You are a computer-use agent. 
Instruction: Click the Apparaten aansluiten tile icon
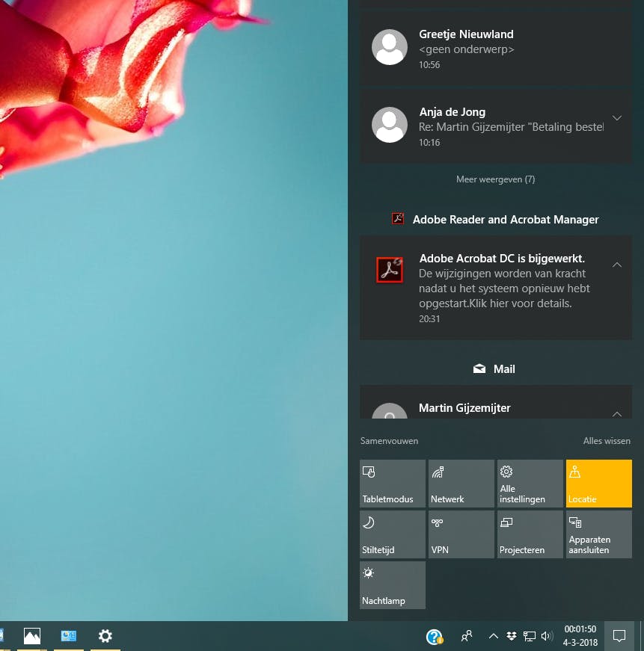coord(575,522)
